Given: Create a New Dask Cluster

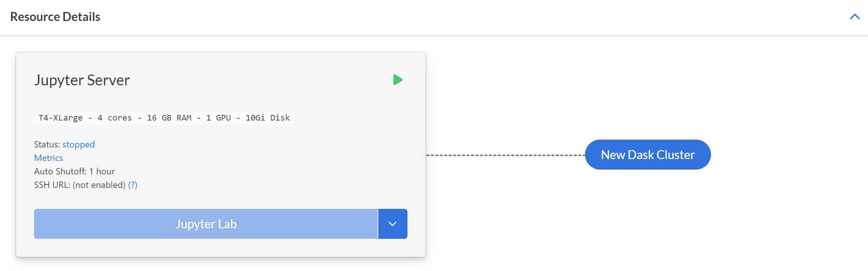Looking at the screenshot, I should (647, 154).
